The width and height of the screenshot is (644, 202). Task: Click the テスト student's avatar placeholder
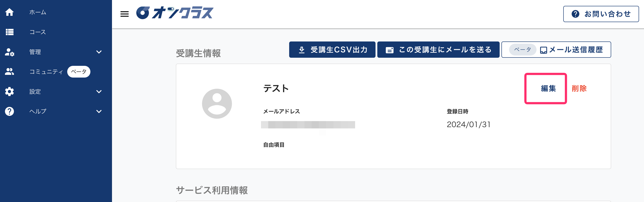(x=217, y=103)
